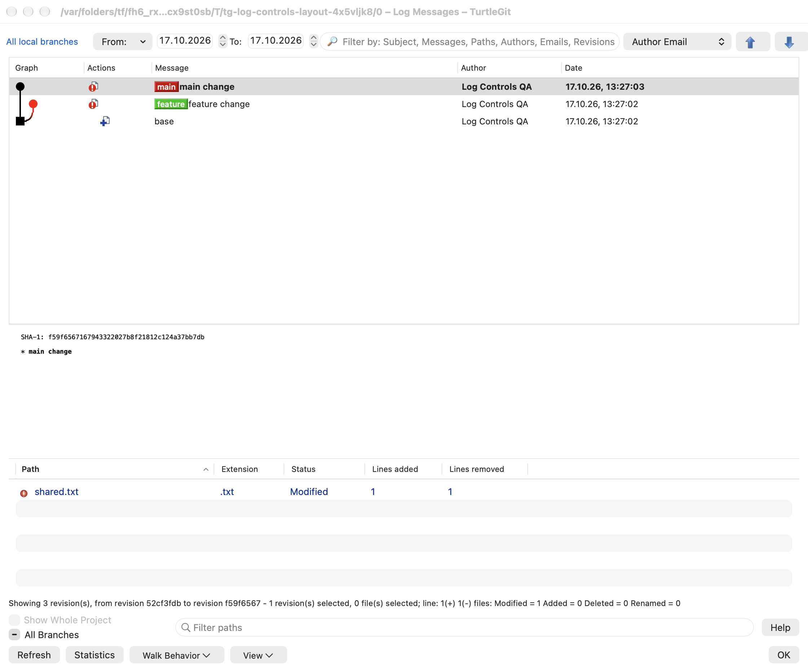Screen dimensions: 808x672
Task: Open the Walk Behavior dropdown
Action: pos(177,655)
